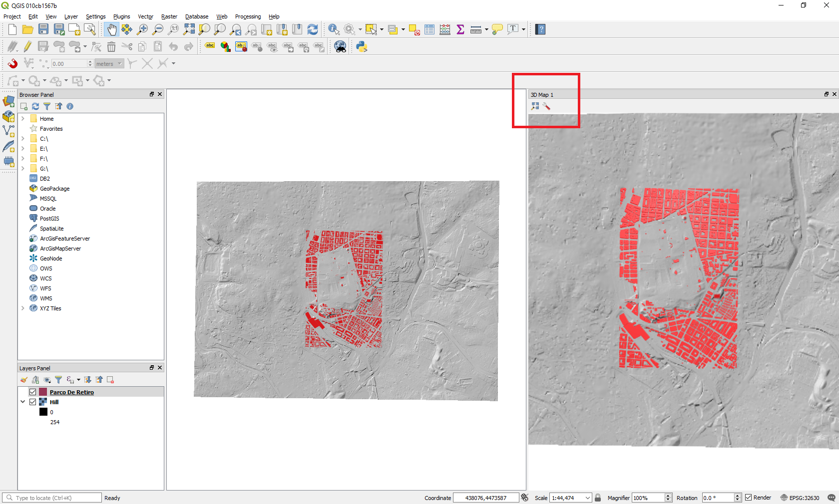This screenshot has width=839, height=504.
Task: Click the Identify Features tool
Action: pyautogui.click(x=334, y=29)
